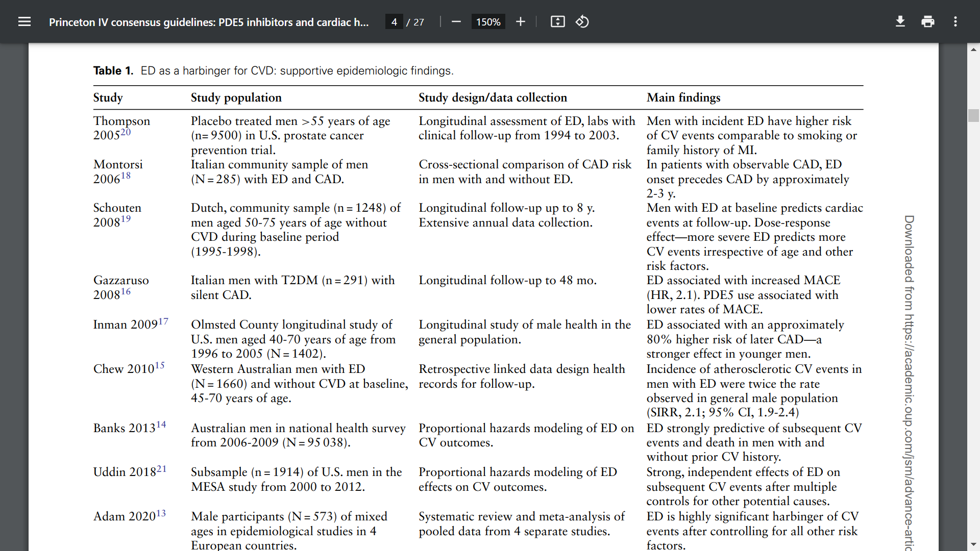The image size is (980, 551).
Task: Click the scrollbar up arrow
Action: [973, 49]
